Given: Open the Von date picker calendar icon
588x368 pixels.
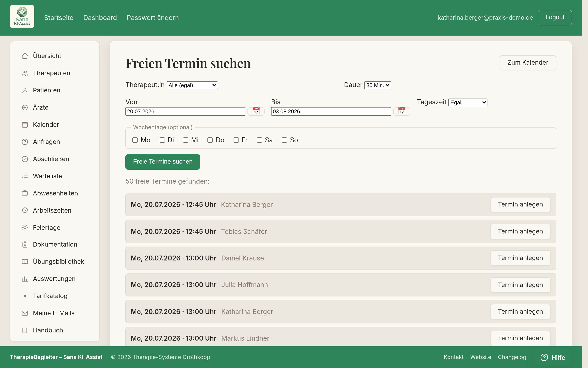Looking at the screenshot, I should pyautogui.click(x=256, y=111).
